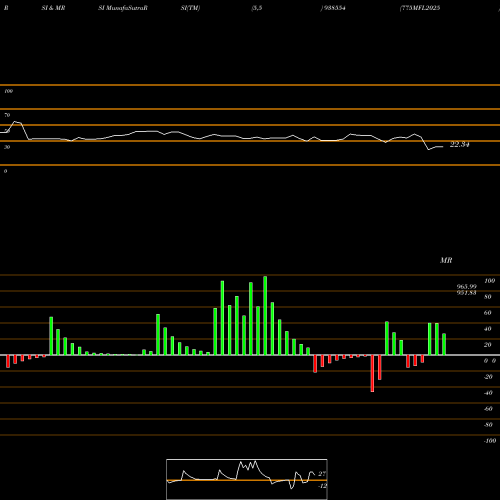
Task: Open the mini overview chart thumbnail
Action: click(x=247, y=479)
